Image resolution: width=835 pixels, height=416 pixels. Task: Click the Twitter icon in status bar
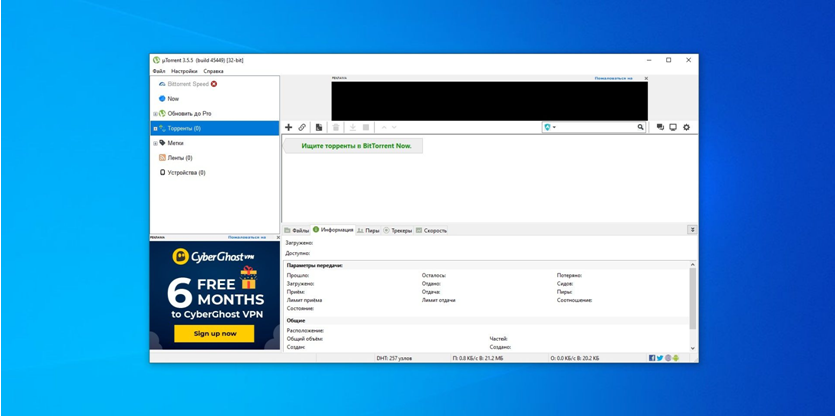point(660,358)
